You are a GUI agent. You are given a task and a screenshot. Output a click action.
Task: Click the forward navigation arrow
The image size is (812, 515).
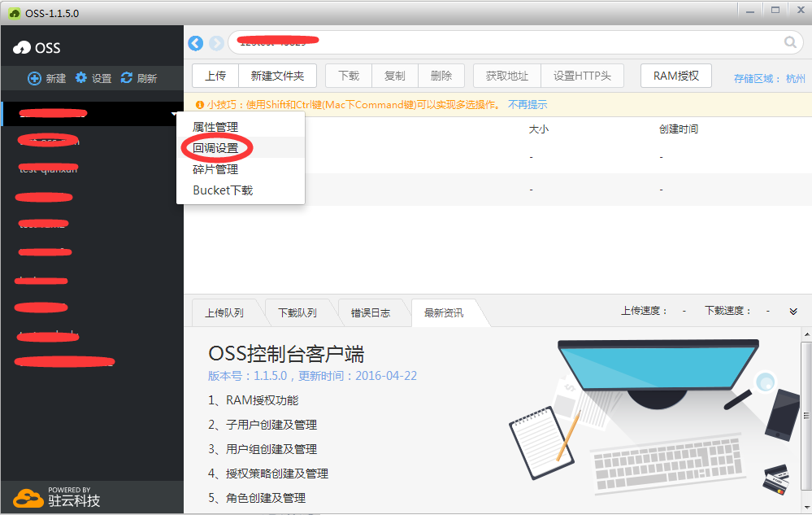point(216,43)
